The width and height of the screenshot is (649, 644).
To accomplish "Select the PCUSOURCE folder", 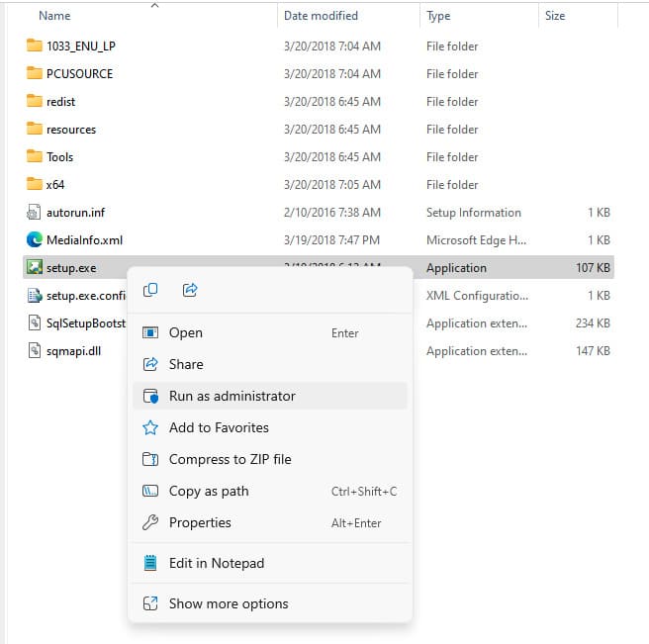I will 79,74.
